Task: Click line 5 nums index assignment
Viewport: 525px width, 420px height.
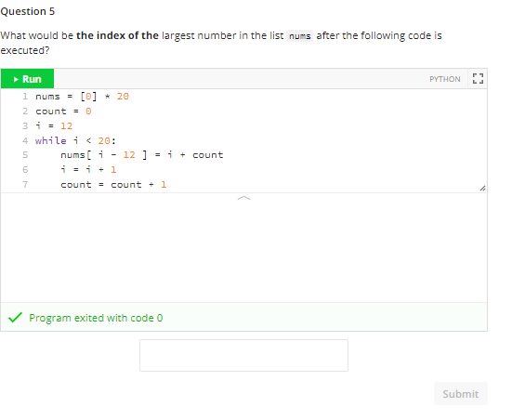Action: [x=142, y=155]
